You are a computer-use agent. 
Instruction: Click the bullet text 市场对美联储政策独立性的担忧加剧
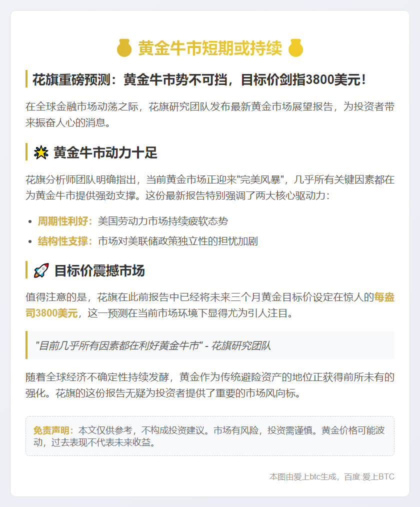[178, 241]
